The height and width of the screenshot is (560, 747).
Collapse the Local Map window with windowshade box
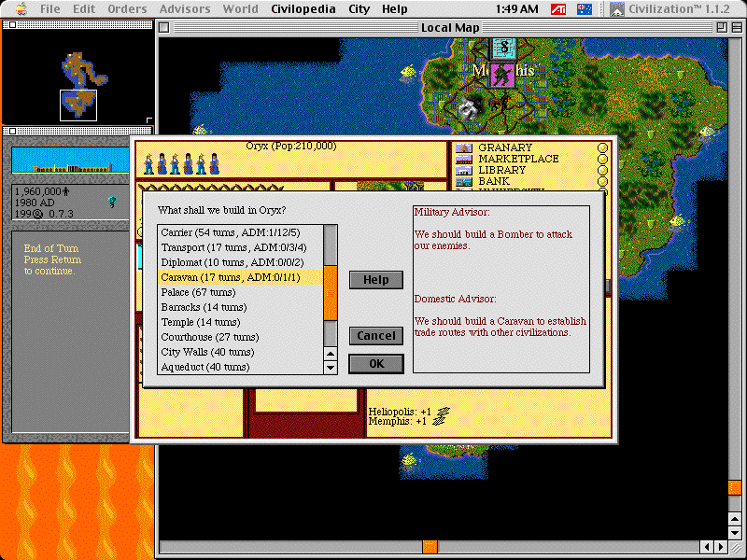coord(737,28)
